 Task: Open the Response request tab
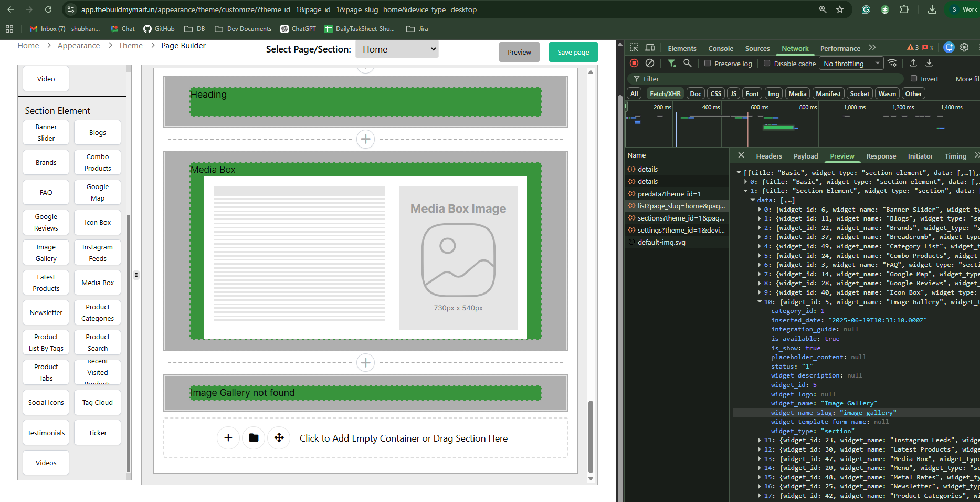[x=881, y=156]
